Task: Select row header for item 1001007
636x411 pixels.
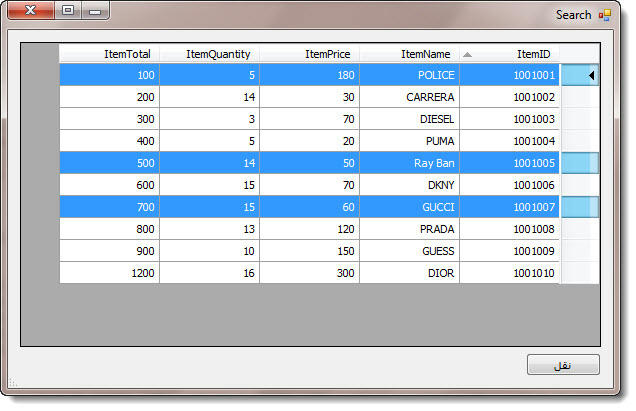Action: click(579, 207)
